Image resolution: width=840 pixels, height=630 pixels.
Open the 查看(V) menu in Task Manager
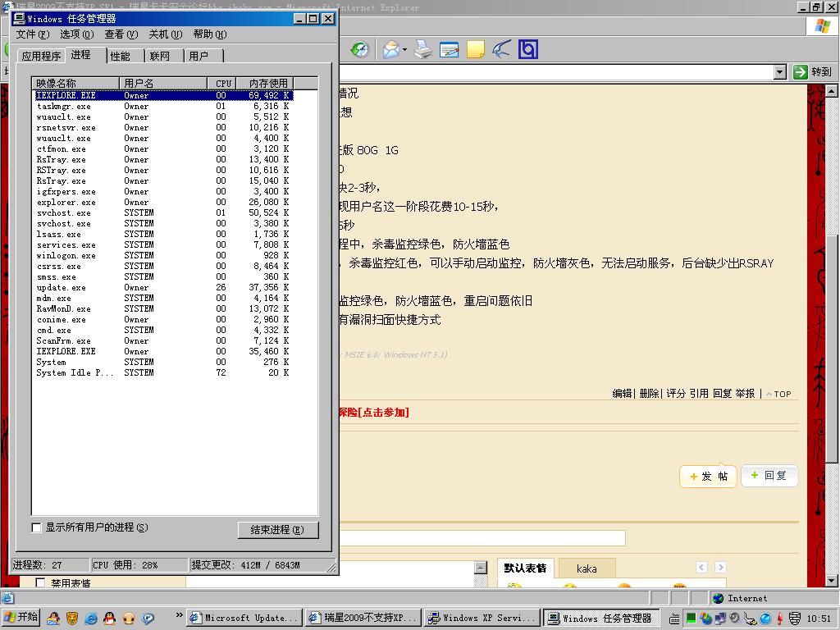pos(121,34)
